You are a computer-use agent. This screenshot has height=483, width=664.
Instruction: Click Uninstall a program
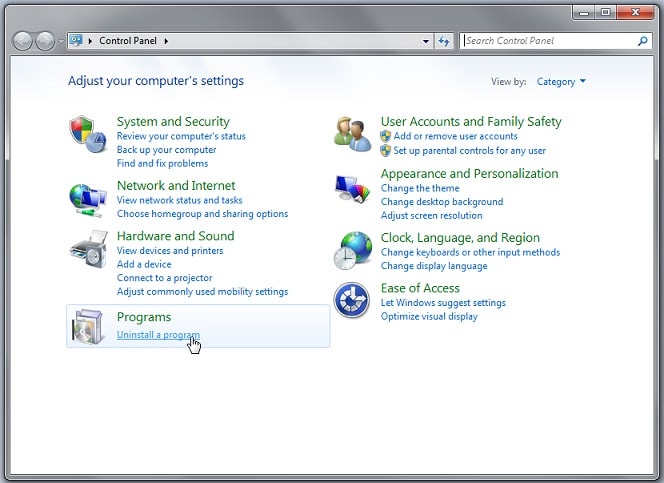coord(158,335)
